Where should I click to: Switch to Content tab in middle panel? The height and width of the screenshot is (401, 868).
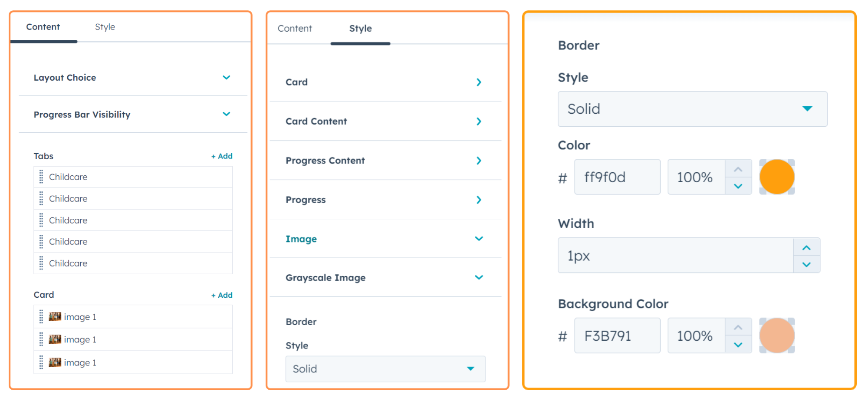(x=295, y=29)
